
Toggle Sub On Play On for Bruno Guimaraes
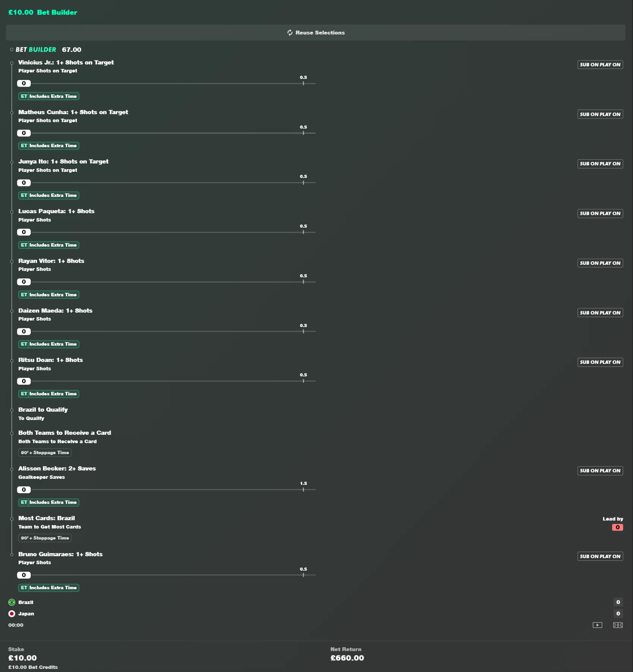pyautogui.click(x=600, y=556)
